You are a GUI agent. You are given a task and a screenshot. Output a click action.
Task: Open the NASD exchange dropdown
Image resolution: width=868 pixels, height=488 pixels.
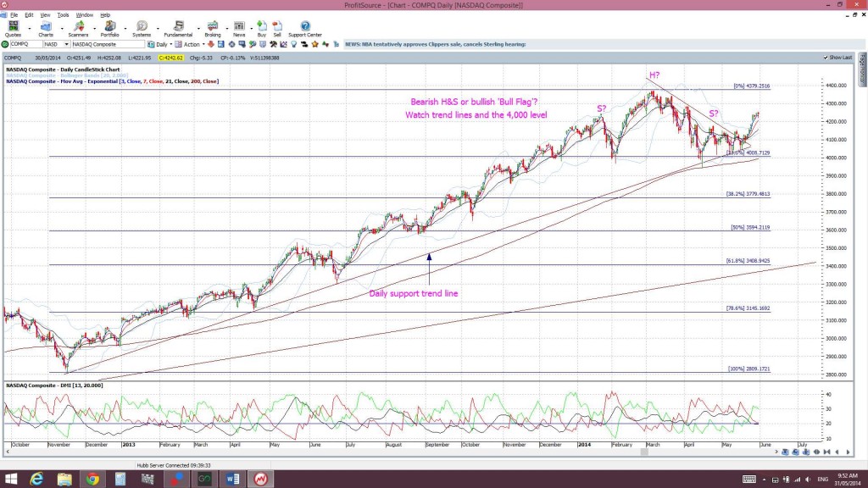coord(66,44)
